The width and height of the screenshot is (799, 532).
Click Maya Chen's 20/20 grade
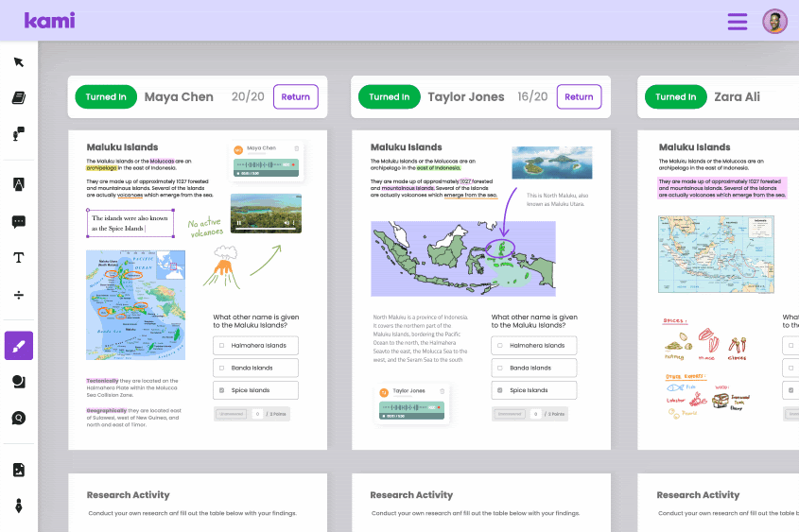pos(248,96)
